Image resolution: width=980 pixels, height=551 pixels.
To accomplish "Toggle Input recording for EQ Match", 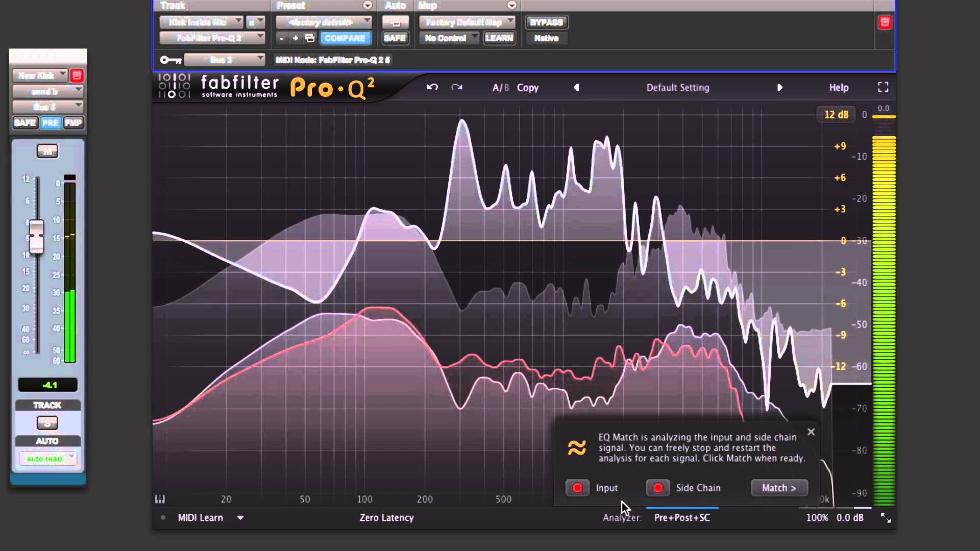I will (x=577, y=488).
